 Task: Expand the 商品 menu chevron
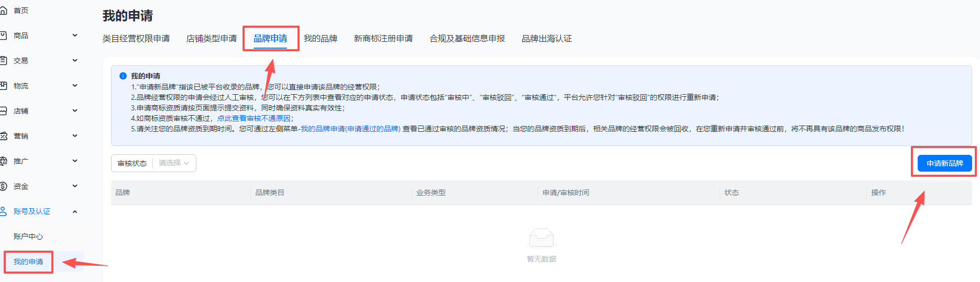coord(75,36)
